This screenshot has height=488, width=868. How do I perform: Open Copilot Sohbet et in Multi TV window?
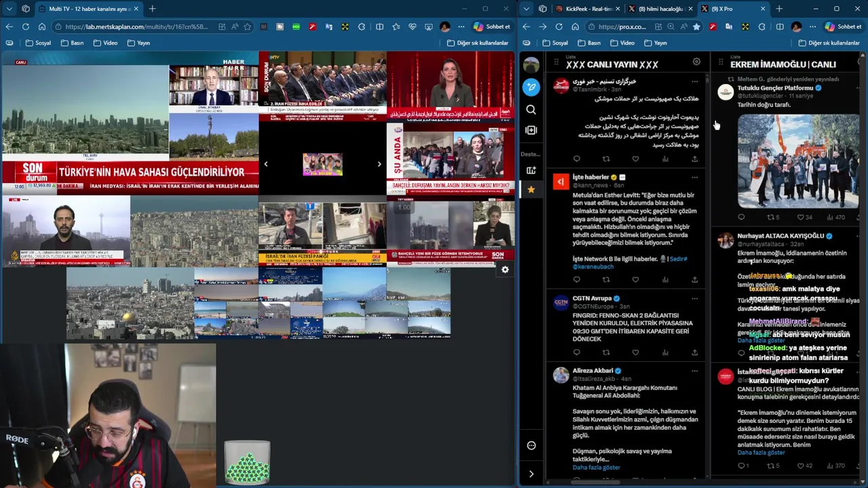(x=492, y=26)
